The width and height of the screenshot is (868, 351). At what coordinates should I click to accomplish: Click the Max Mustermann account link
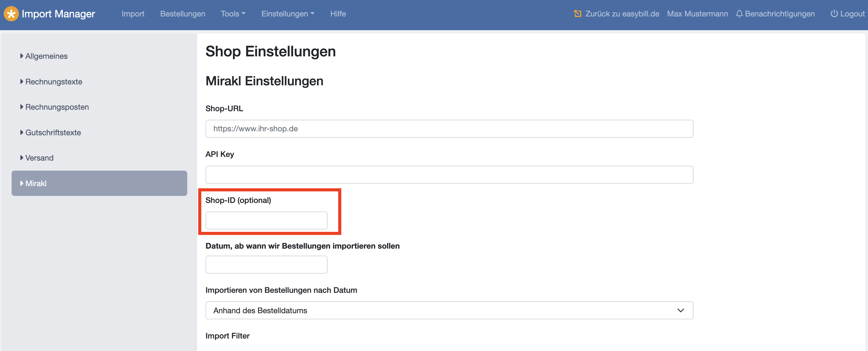coord(697,14)
